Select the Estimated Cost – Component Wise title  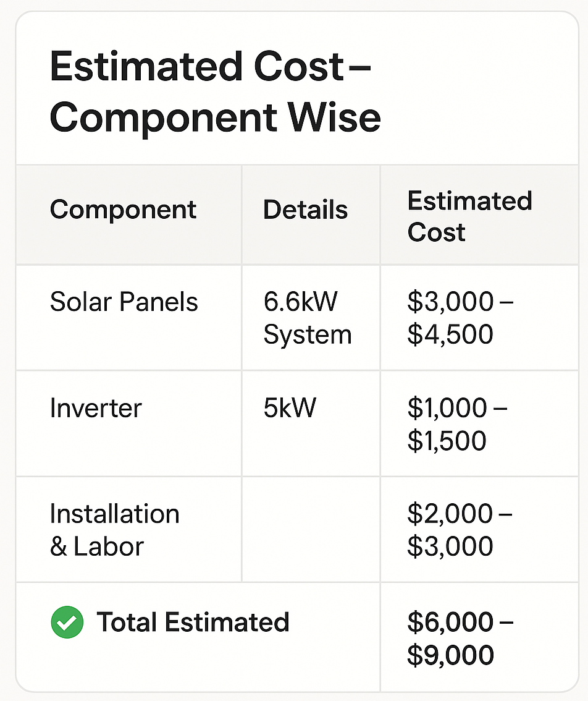click(215, 91)
